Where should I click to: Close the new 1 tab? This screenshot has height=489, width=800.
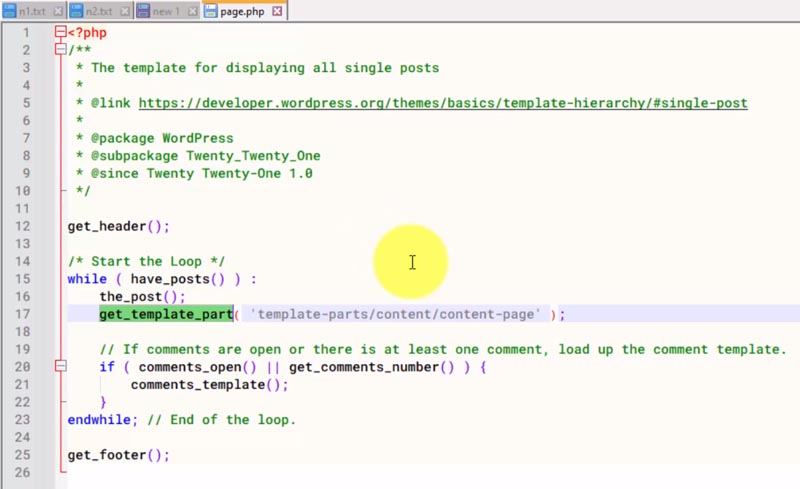(192, 11)
